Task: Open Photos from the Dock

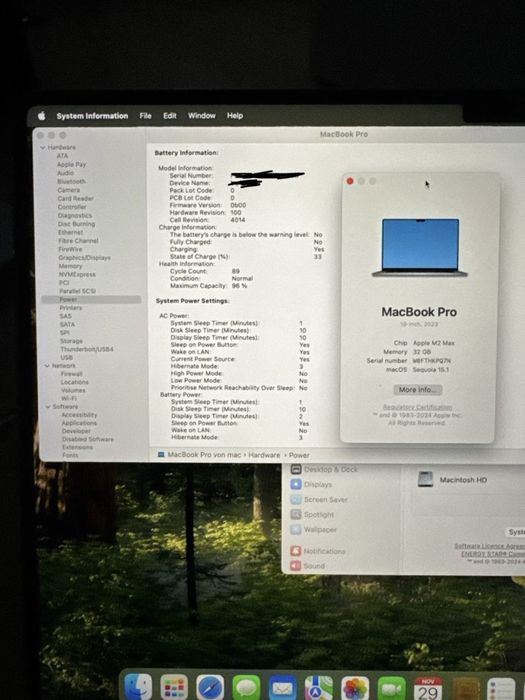Action: click(x=355, y=689)
